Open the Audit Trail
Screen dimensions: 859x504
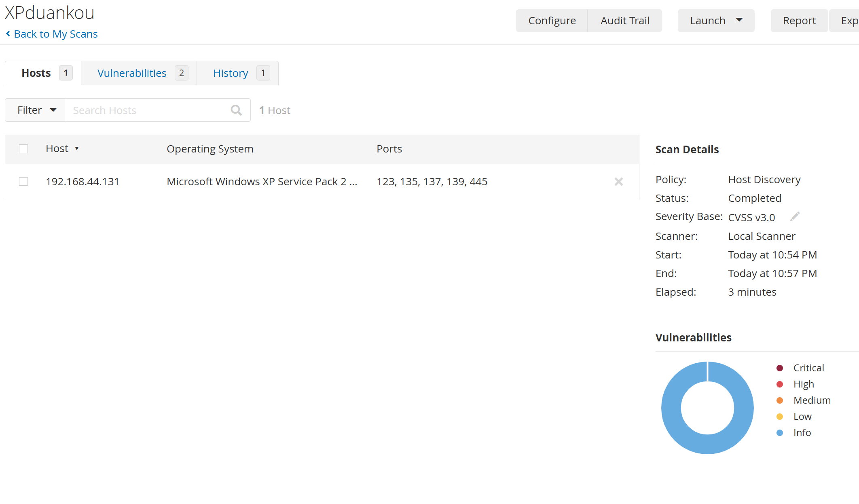tap(625, 21)
